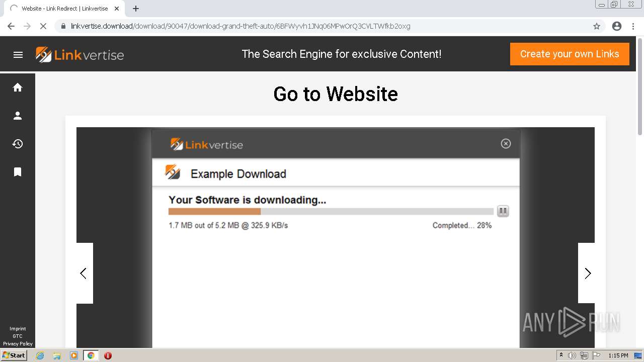Click 'The Search Engine for exclusive Content!' text
Image resolution: width=644 pixels, height=362 pixels.
[342, 54]
